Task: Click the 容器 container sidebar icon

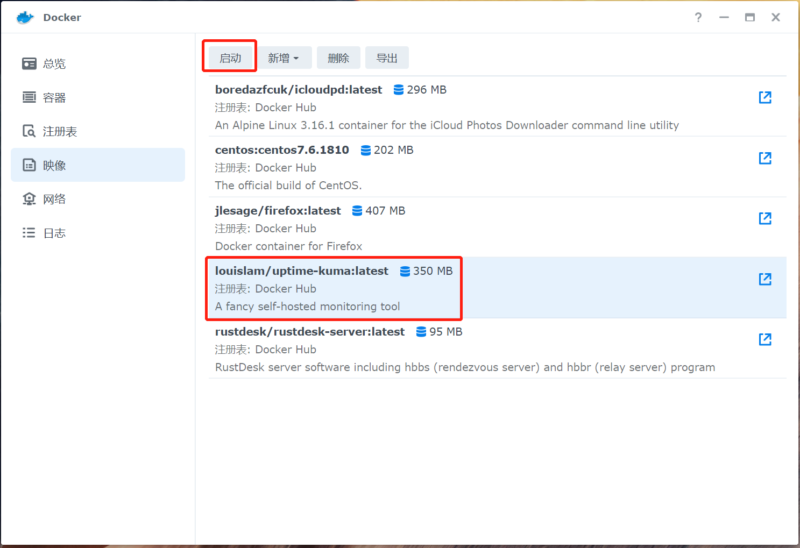Action: click(29, 97)
